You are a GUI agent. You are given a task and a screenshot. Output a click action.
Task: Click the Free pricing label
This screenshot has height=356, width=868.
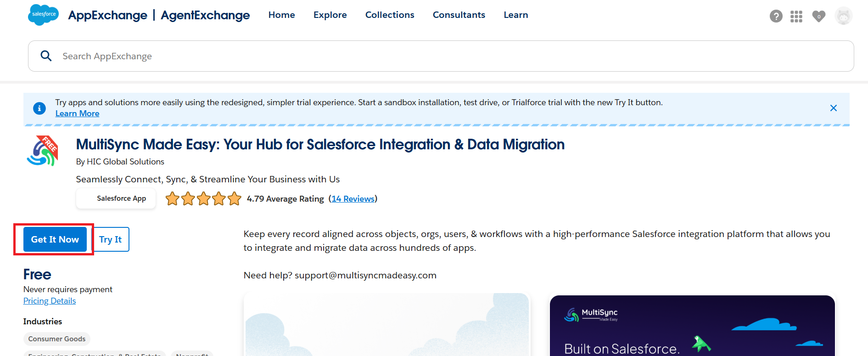coord(37,274)
